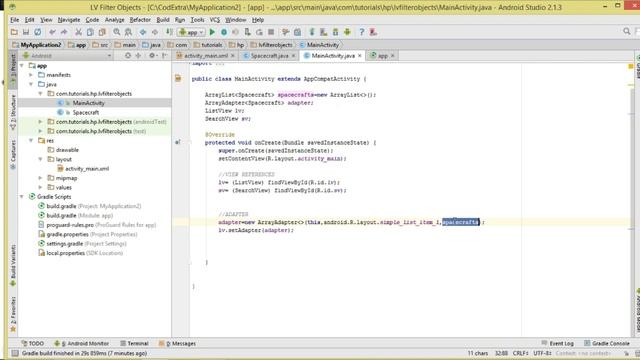Screen dimensions: 640x360
Task: Click the Forward navigation arrow icon
Action: tap(155, 32)
